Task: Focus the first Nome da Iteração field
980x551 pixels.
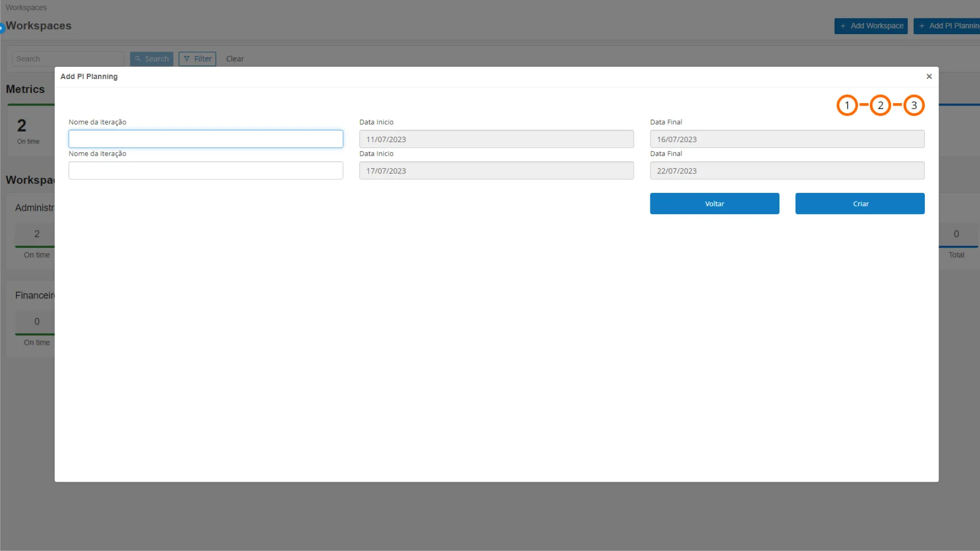Action: (206, 139)
